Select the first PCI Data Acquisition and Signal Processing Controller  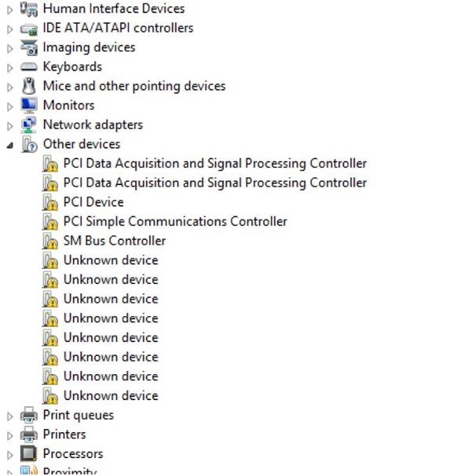(215, 163)
